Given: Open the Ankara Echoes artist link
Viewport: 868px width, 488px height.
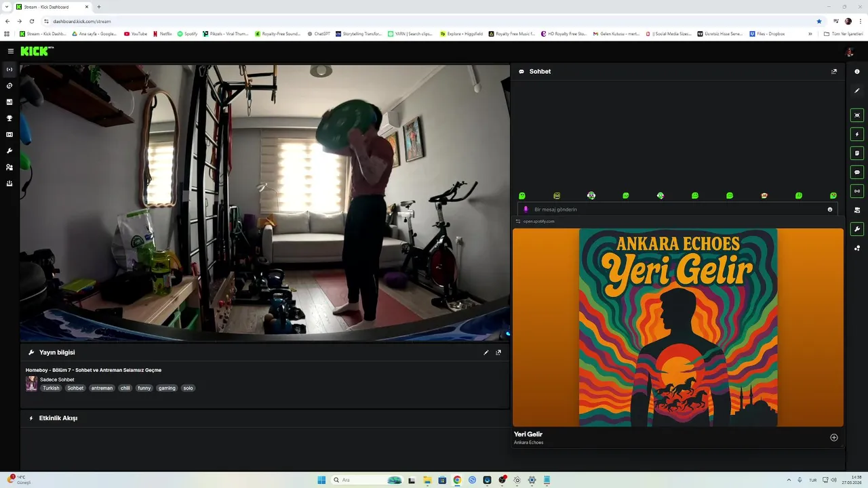Looking at the screenshot, I should tap(528, 443).
